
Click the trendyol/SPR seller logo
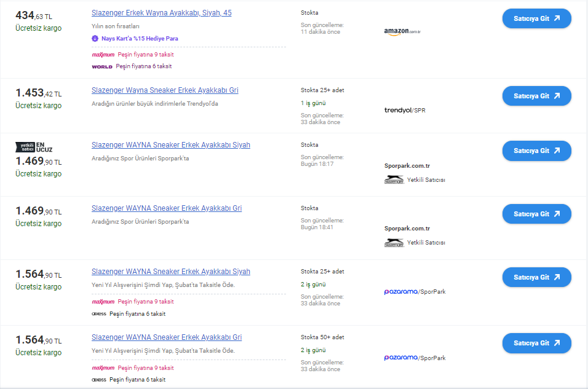pyautogui.click(x=405, y=110)
